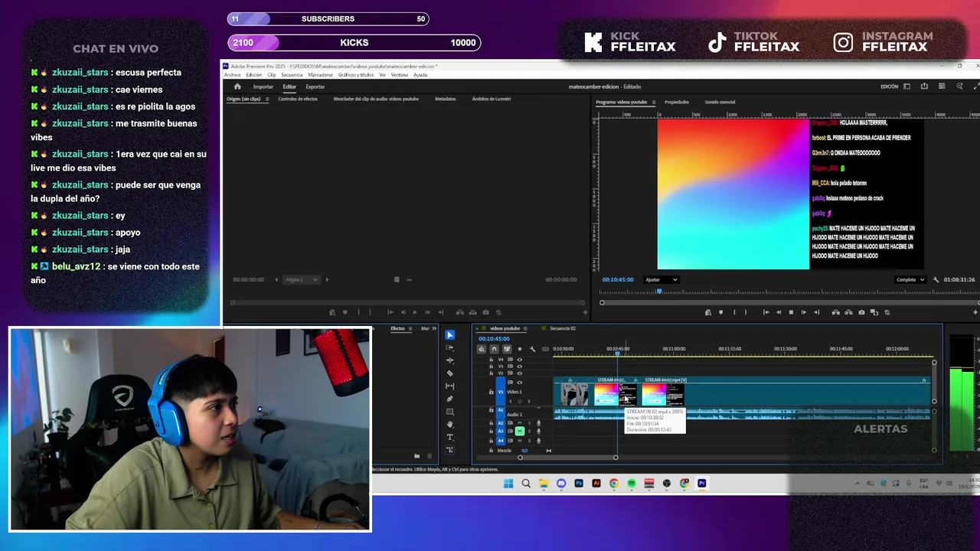Open Premiere Pro from Windows taskbar
The height and width of the screenshot is (551, 980).
(701, 484)
